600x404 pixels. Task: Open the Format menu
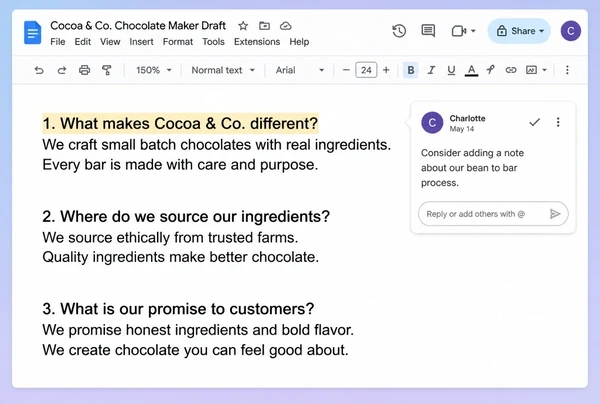click(178, 42)
